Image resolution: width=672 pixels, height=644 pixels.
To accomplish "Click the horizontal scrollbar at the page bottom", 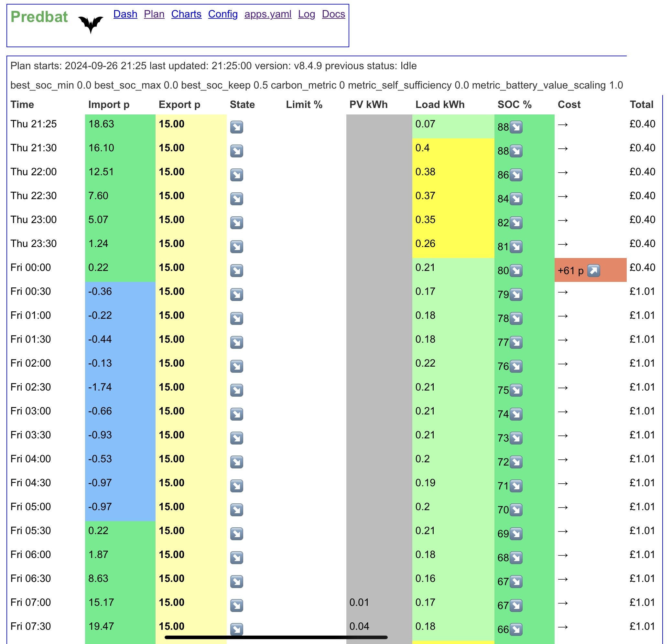I will [x=276, y=638].
